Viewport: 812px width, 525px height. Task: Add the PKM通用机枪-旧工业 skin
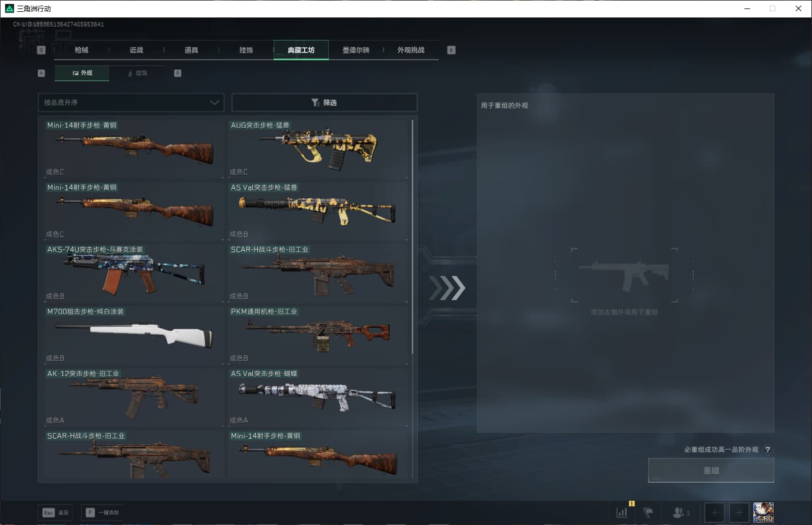(x=318, y=334)
